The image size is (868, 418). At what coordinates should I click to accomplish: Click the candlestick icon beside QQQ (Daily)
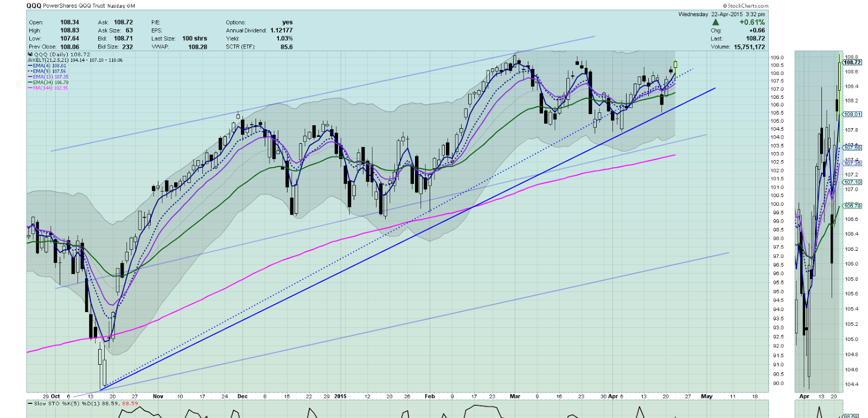[30, 54]
